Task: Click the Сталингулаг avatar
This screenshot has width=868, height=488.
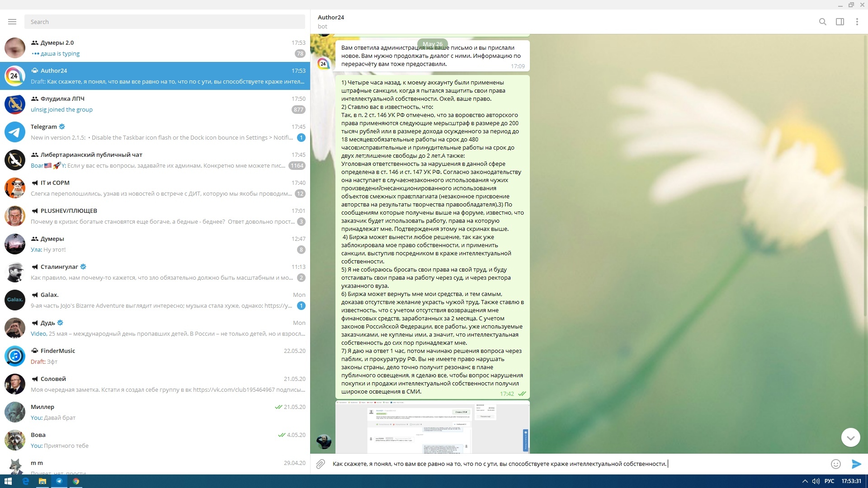Action: (15, 272)
